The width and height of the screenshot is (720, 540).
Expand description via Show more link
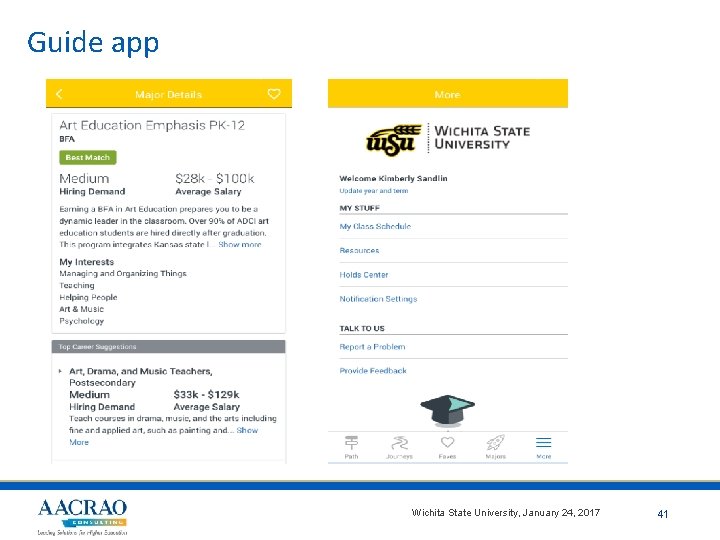coord(240,244)
